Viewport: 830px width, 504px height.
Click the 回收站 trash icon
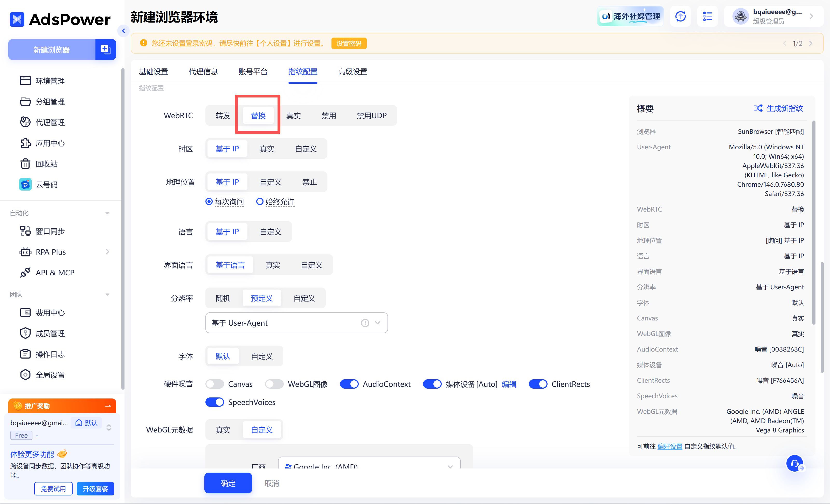(25, 164)
